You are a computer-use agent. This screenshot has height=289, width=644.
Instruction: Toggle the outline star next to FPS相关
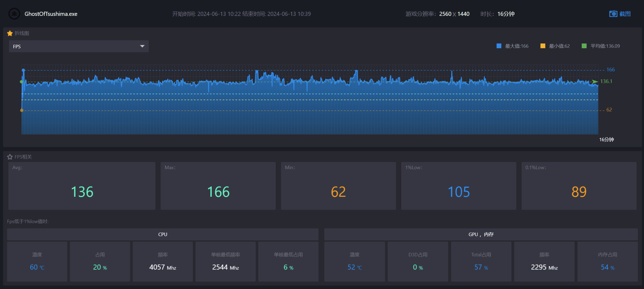pyautogui.click(x=10, y=157)
